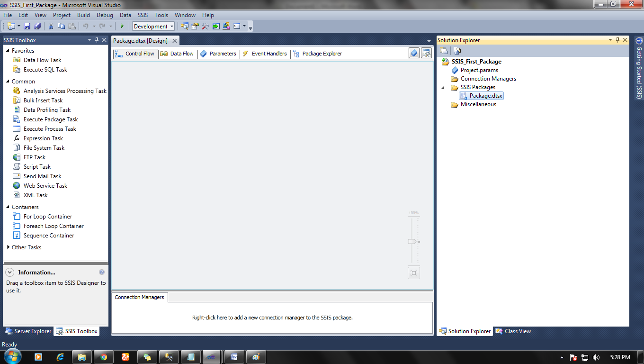This screenshot has width=644, height=364.
Task: Open the active documents list dropdown
Action: pyautogui.click(x=429, y=41)
